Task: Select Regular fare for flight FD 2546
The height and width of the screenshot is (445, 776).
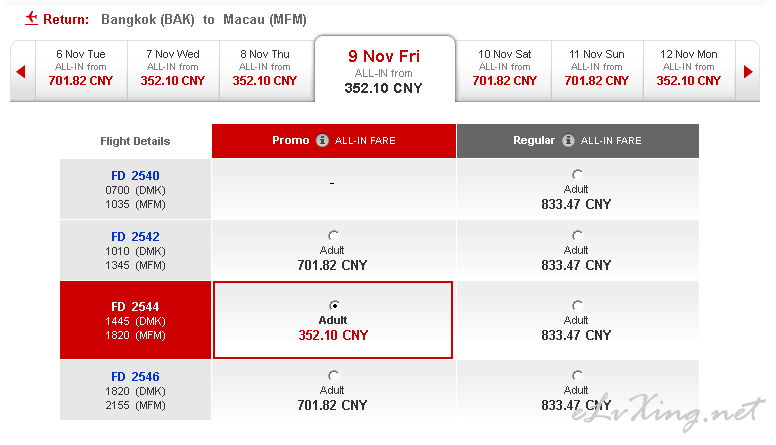Action: (x=577, y=376)
